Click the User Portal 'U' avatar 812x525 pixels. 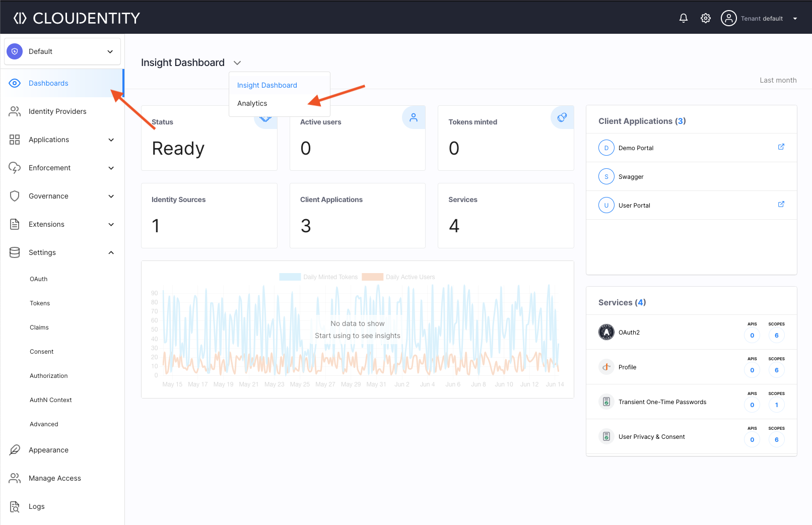click(606, 205)
